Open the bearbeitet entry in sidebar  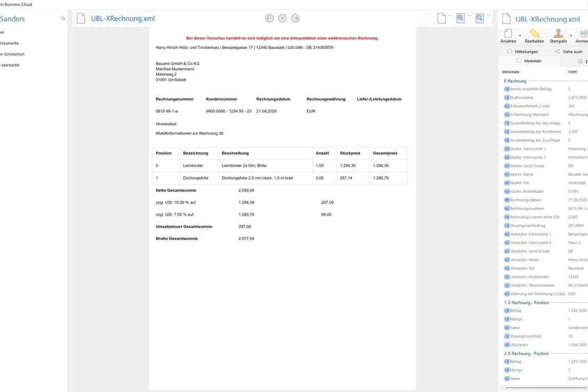pyautogui.click(x=10, y=65)
